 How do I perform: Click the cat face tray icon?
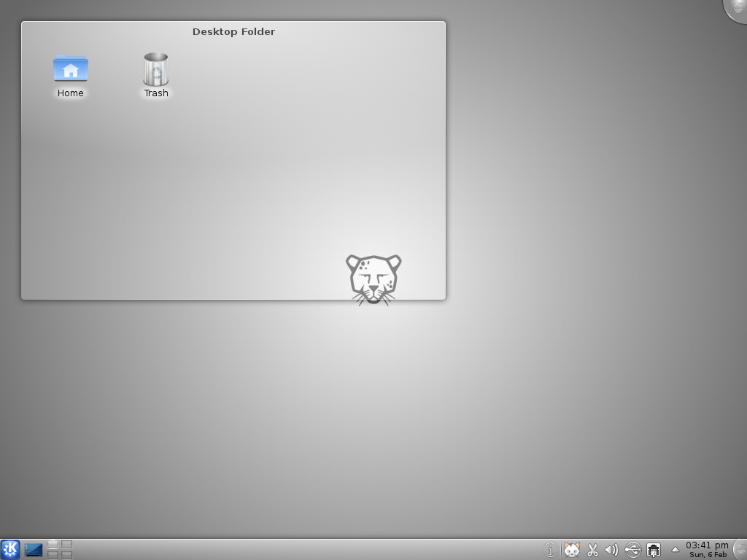click(572, 550)
